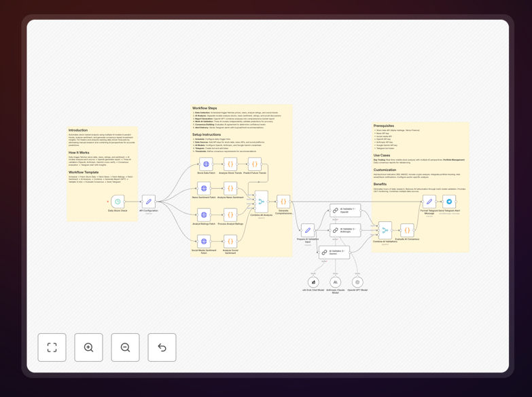Screen dimensions: 532x397
Task: Open the Send Telegram Alert node
Action: coord(449,202)
